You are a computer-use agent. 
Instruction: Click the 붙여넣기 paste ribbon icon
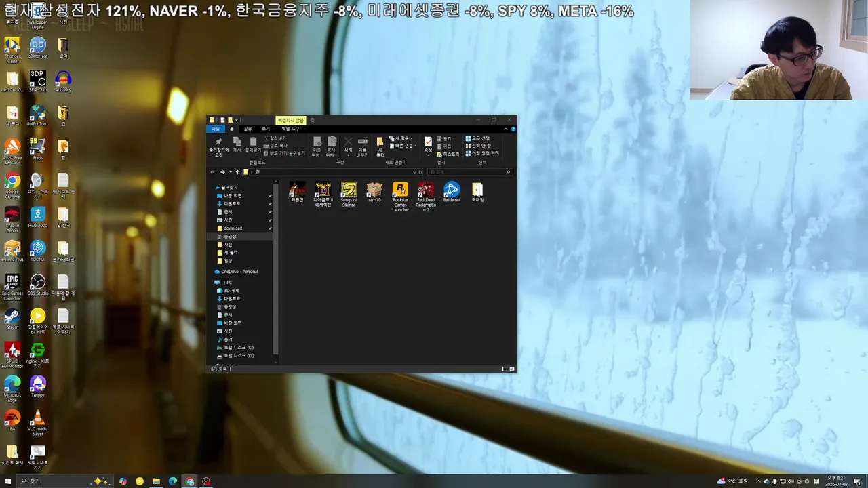click(x=253, y=144)
